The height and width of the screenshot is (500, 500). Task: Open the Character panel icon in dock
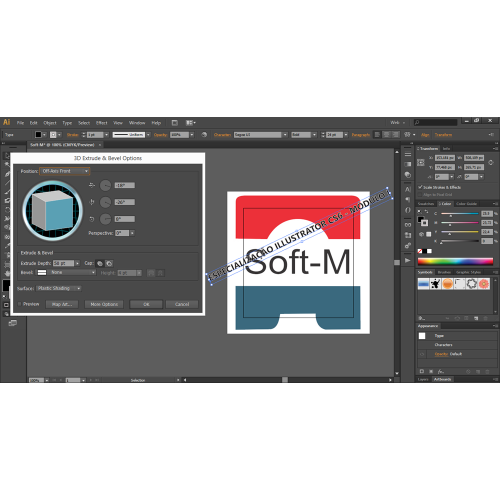408,189
